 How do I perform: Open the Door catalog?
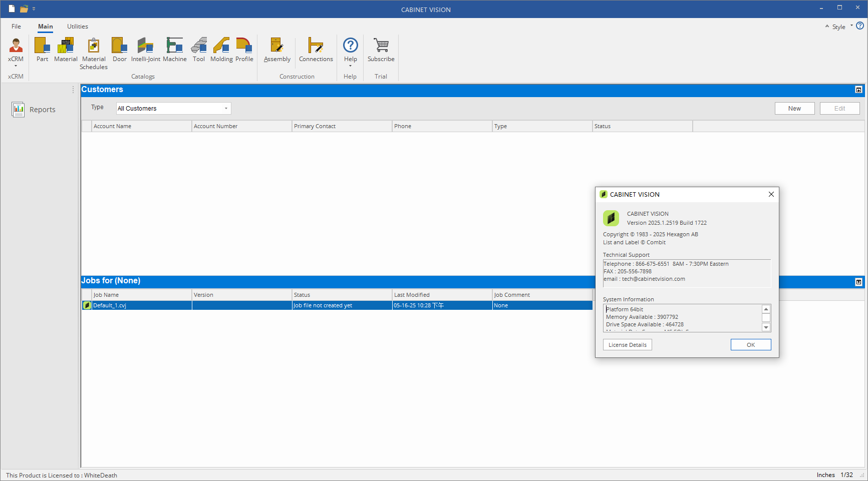coord(120,50)
